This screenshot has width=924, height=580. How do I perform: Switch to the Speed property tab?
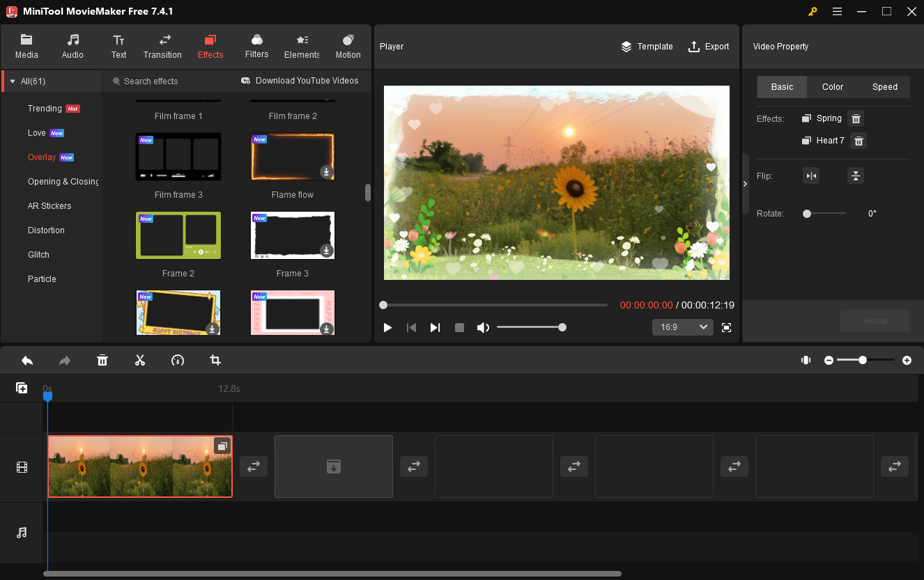pyautogui.click(x=885, y=87)
